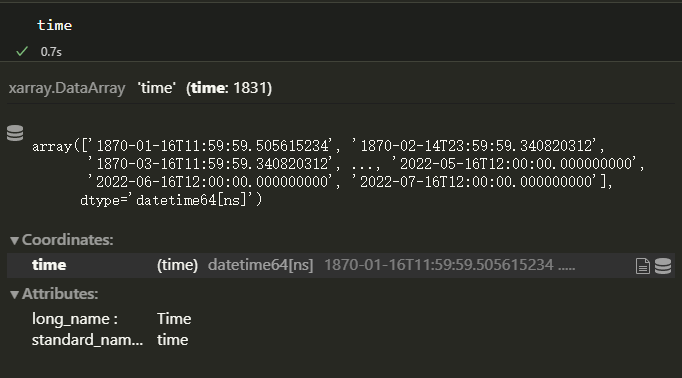Select the truncated standard_nam... attribute key
The width and height of the screenshot is (682, 378).
click(87, 340)
